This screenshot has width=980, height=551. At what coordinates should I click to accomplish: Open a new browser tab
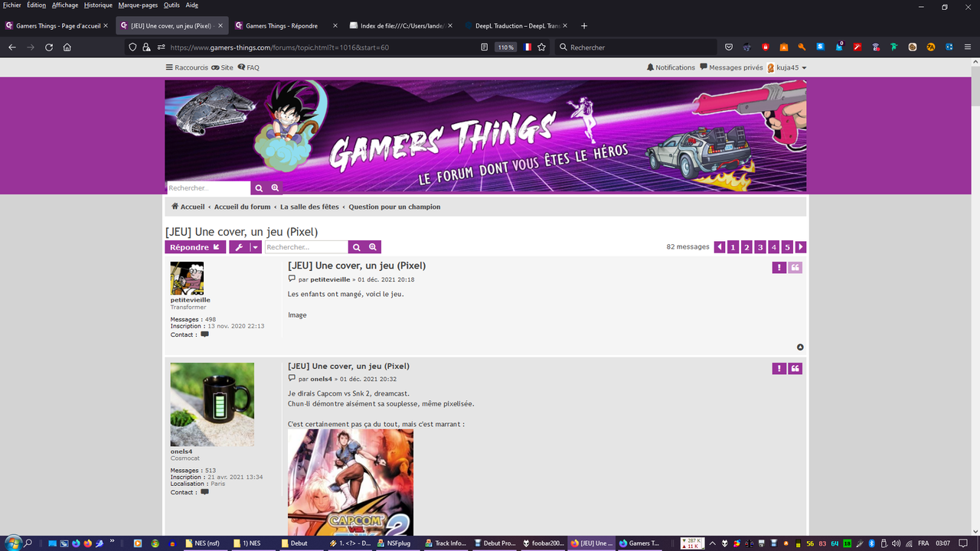coord(584,25)
